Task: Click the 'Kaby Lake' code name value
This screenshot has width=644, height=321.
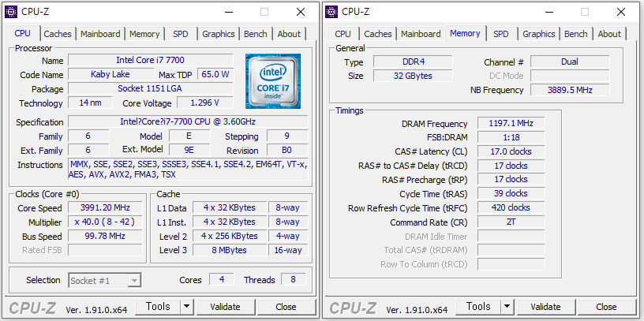Action: point(110,74)
